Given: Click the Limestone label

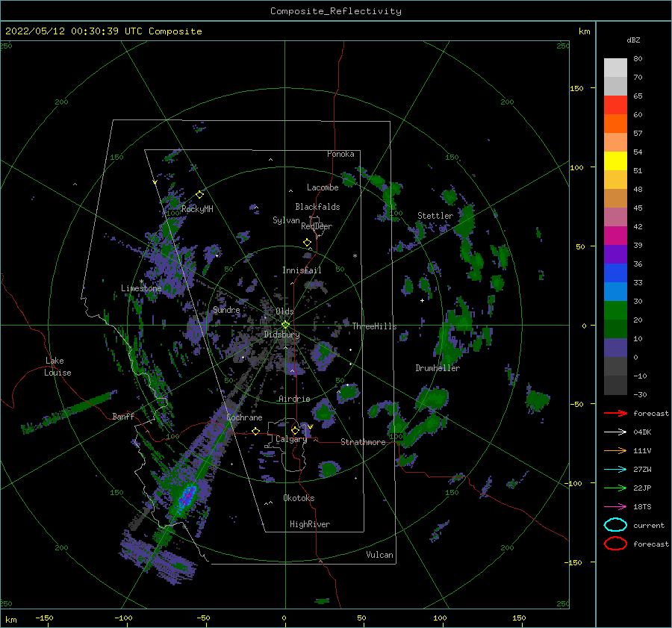Looking at the screenshot, I should tap(141, 288).
